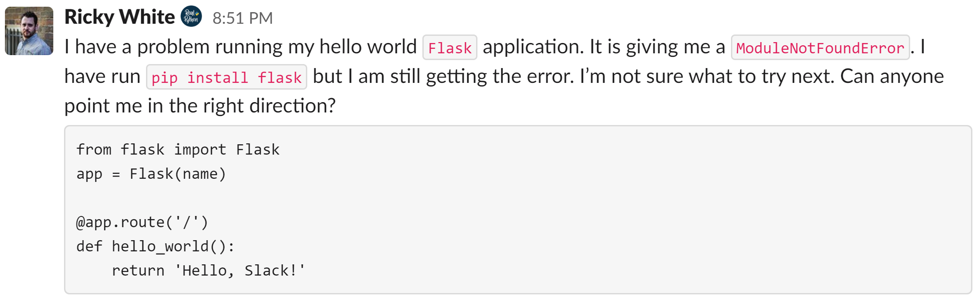
Task: Select the pip install flask code span
Action: coord(226,77)
